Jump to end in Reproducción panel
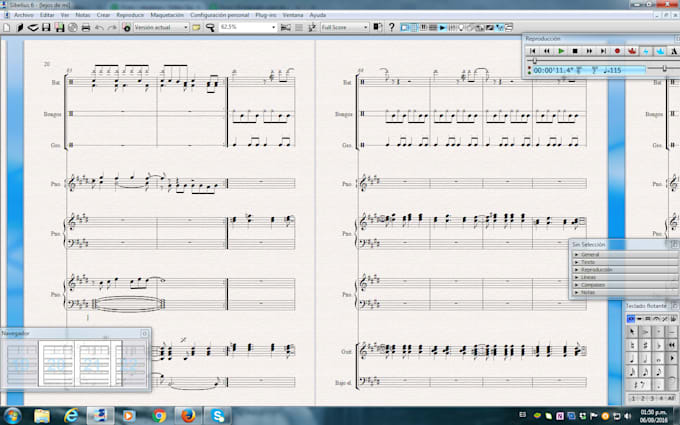680x425 pixels. (603, 51)
